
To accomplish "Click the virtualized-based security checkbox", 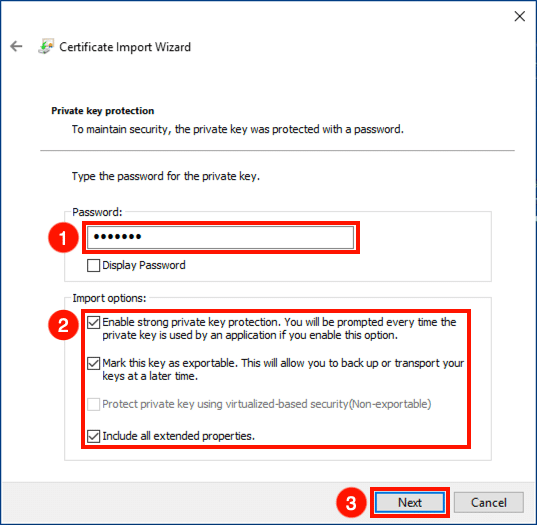I will pos(93,404).
